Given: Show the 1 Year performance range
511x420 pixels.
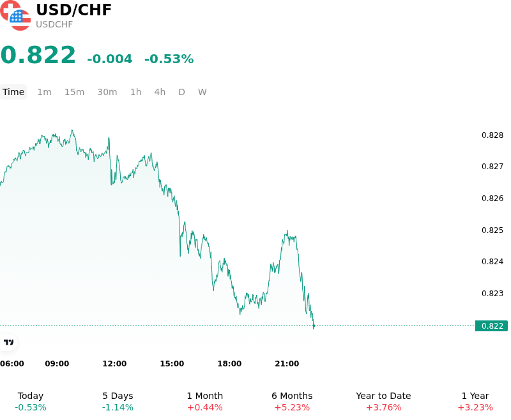Looking at the screenshot, I should [x=475, y=401].
